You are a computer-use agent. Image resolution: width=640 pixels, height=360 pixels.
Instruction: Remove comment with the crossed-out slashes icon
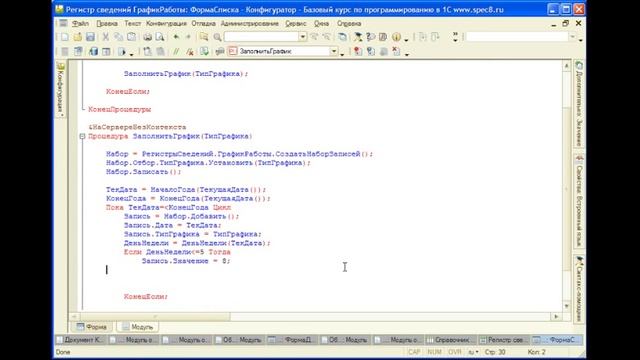189,51
